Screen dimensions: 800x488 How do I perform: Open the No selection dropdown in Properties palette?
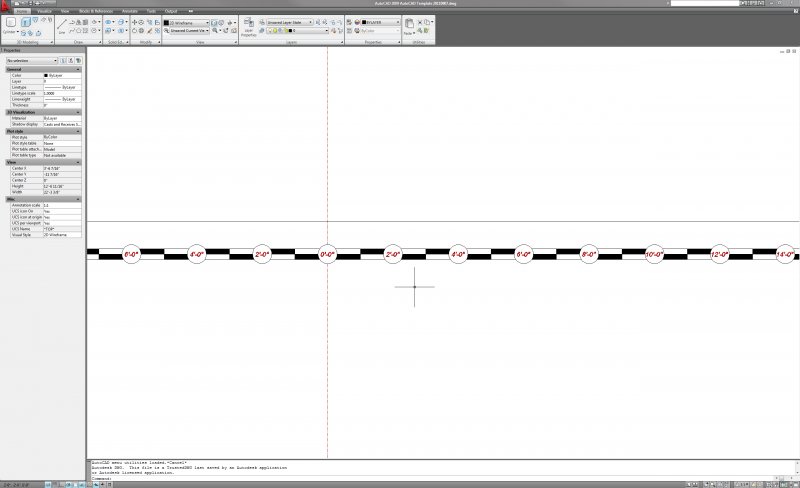click(32, 60)
